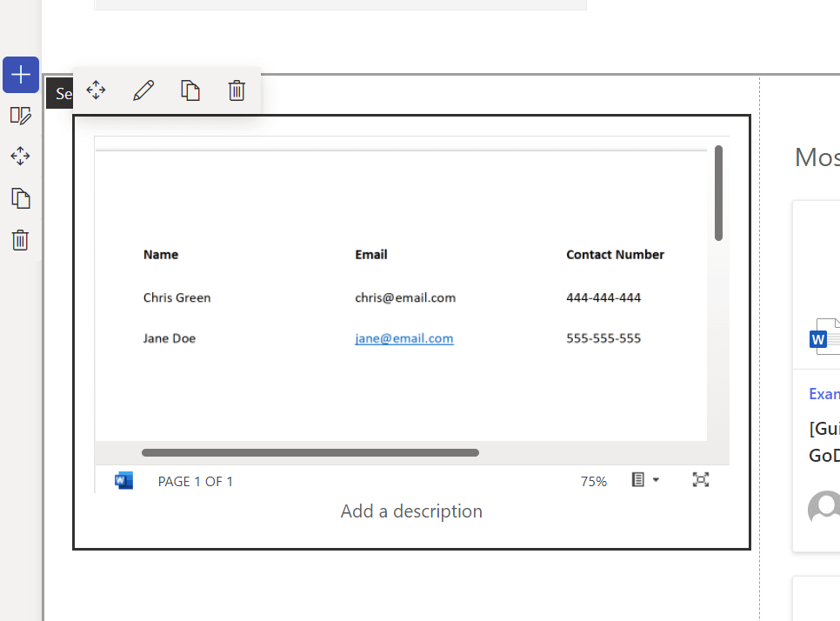Image resolution: width=840 pixels, height=621 pixels.
Task: Click the Contact Number column header
Action: click(x=615, y=255)
